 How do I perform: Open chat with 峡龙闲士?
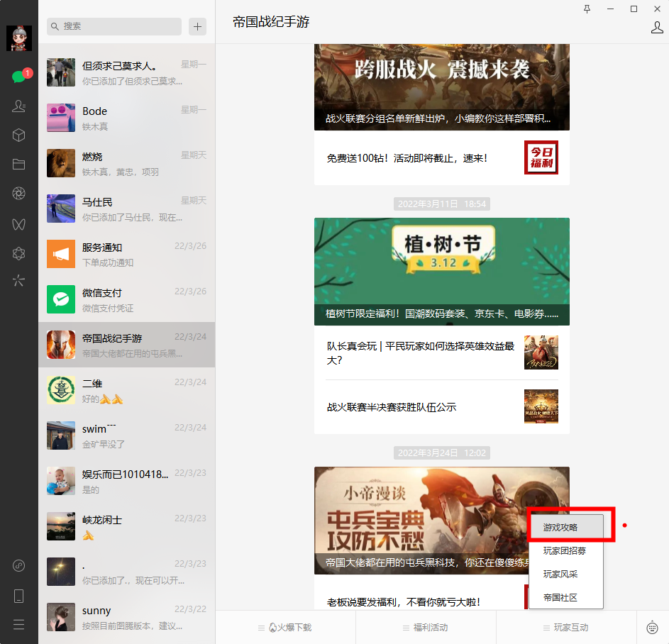coord(127,526)
